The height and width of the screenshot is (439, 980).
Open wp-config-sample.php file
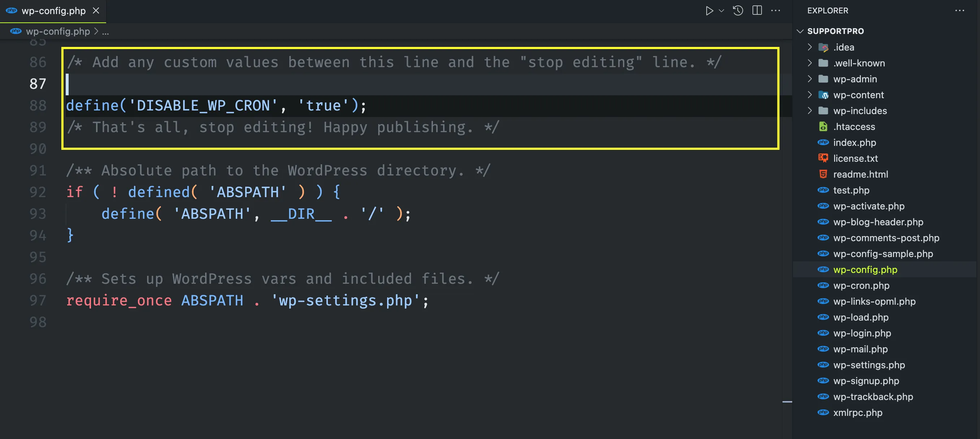(883, 254)
